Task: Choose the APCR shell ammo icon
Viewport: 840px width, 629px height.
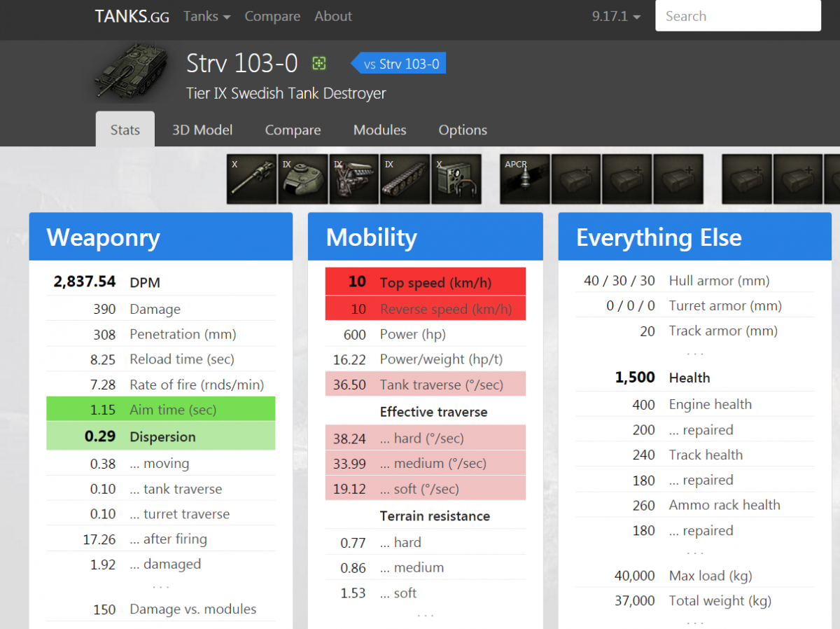Action: (525, 179)
